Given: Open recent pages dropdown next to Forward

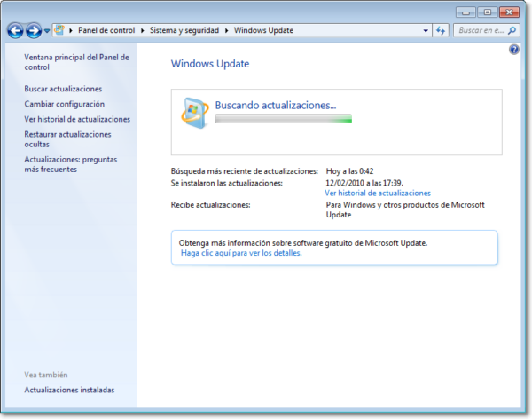Looking at the screenshot, I should (x=47, y=31).
